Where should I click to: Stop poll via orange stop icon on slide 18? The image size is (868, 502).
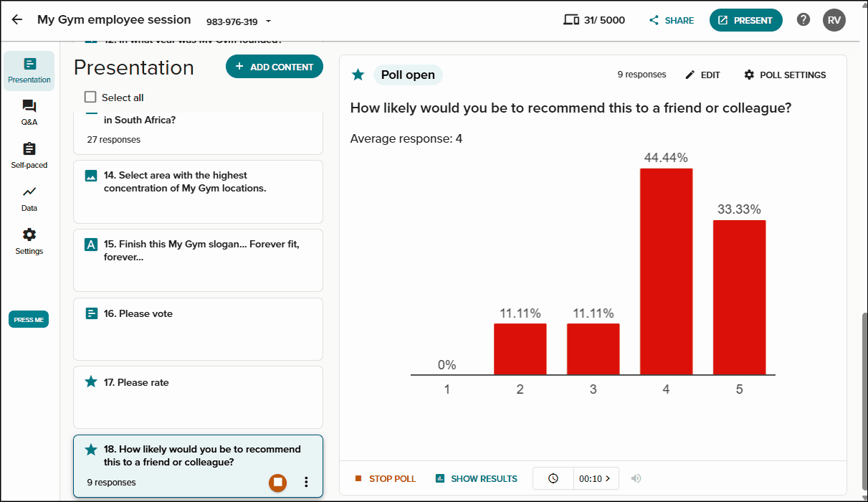(x=278, y=483)
